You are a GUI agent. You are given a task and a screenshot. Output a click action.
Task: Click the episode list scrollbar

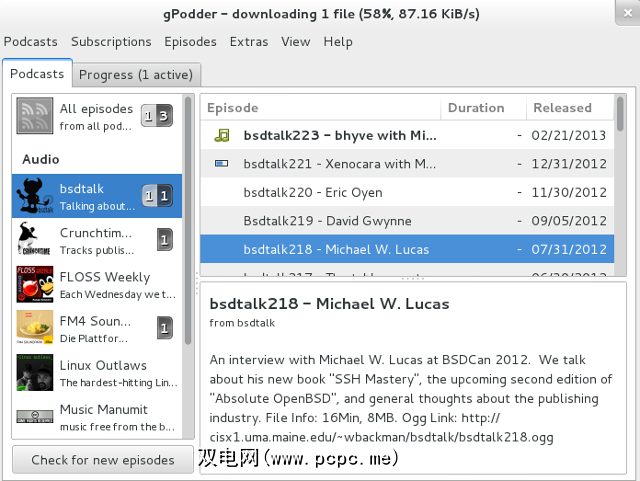(x=620, y=114)
